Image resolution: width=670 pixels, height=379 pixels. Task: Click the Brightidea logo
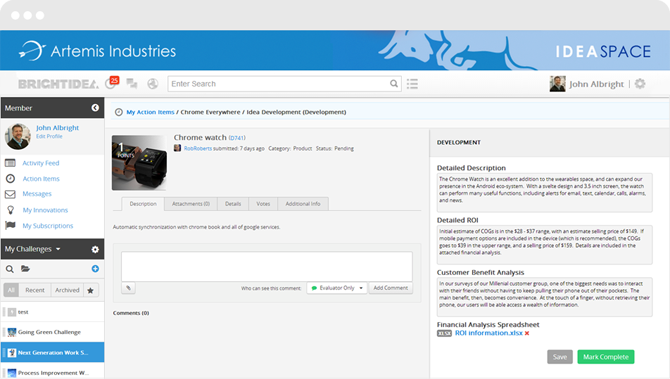(58, 84)
